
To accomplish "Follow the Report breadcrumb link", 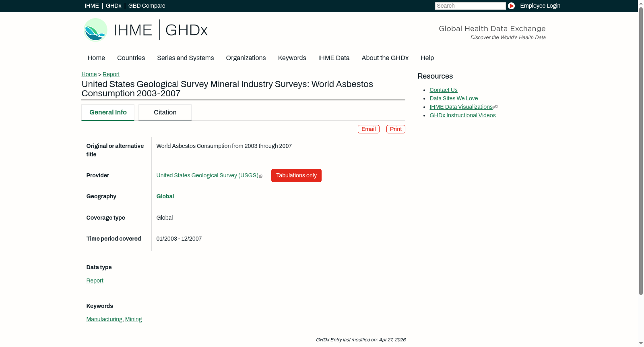I will 111,74.
